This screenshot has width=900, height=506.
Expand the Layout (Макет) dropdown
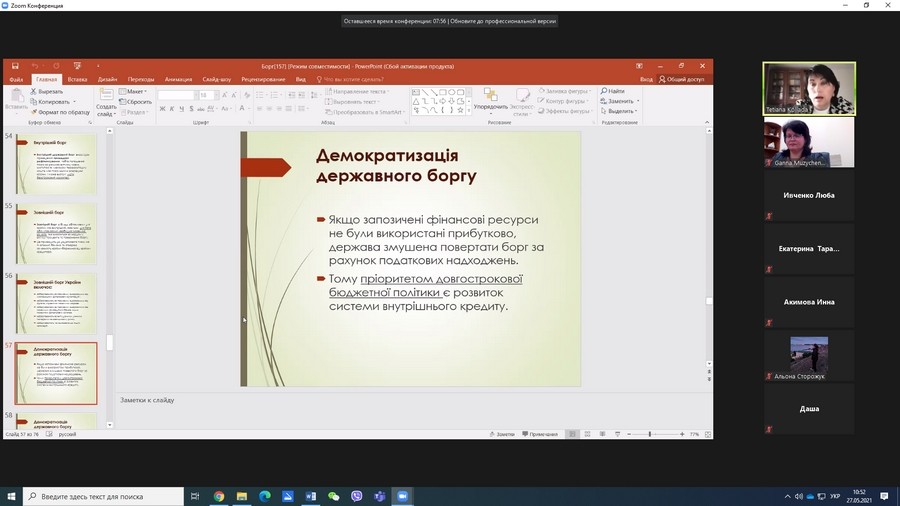point(136,91)
